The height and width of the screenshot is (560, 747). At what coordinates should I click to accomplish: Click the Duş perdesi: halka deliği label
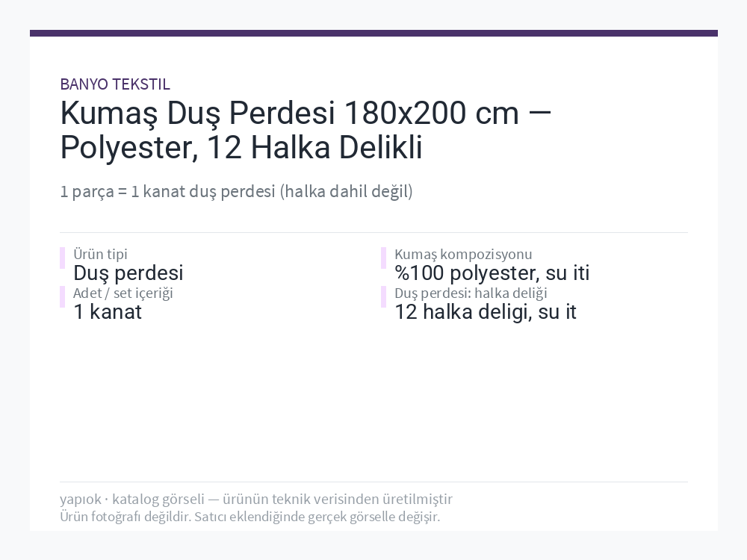click(x=471, y=293)
